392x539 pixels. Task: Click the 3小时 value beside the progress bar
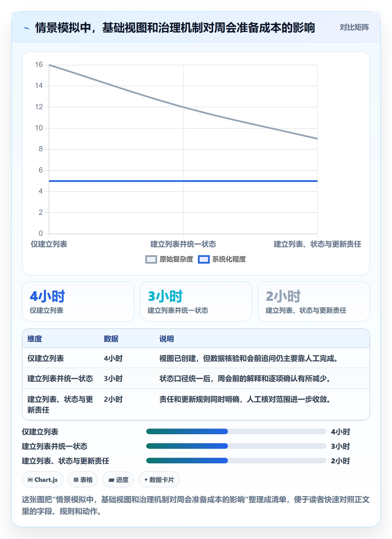(x=340, y=446)
